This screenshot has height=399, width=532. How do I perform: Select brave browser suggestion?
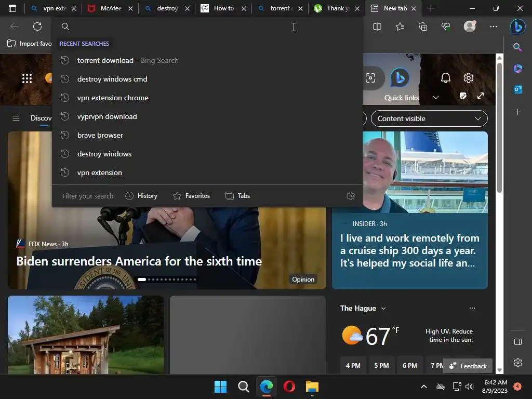(x=207, y=135)
